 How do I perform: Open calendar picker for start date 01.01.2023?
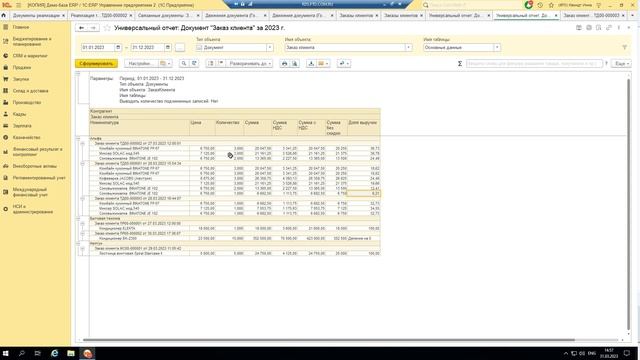point(118,47)
